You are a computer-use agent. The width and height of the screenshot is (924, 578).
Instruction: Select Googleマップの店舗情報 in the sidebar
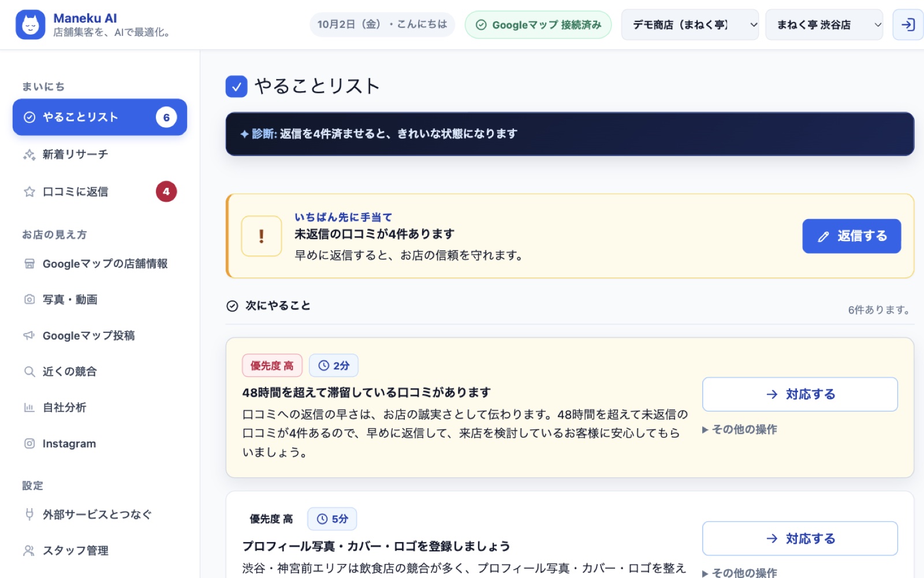tap(100, 264)
